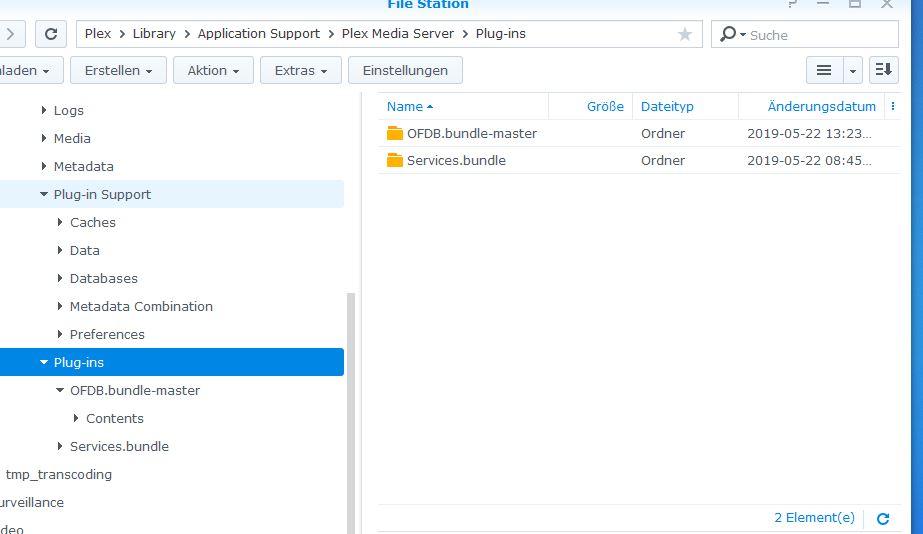Navigate to Application Support in the breadcrumb
This screenshot has height=534, width=923.
[259, 34]
